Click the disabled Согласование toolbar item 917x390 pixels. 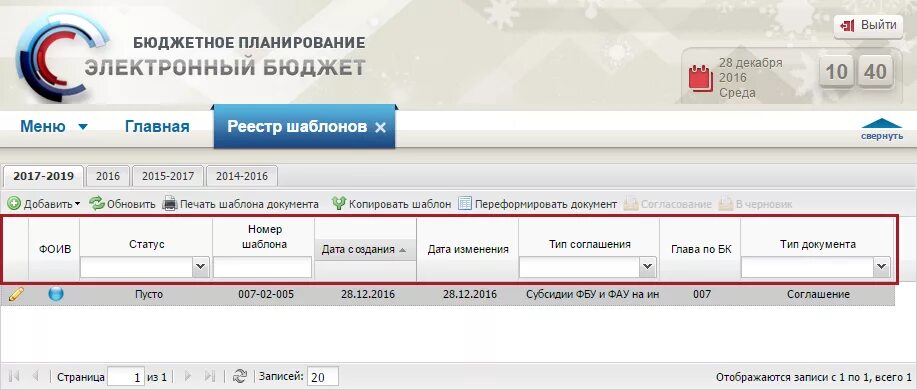tap(667, 204)
